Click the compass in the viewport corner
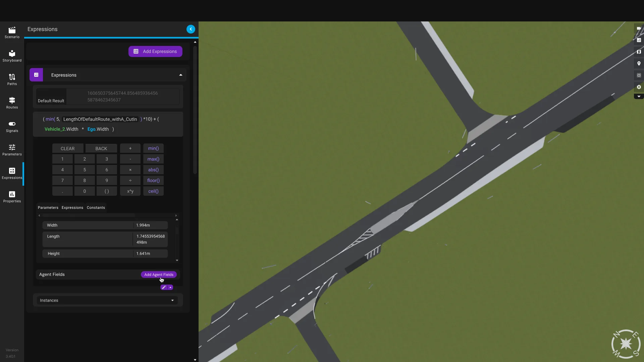Screen dimensions: 644x362 tap(626, 344)
